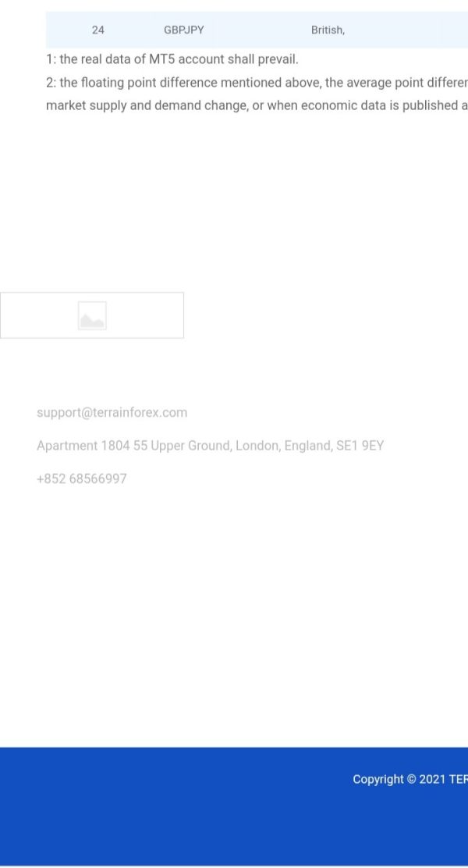The image size is (468, 868).
Task: Click the © symbol in the footer
Action: click(x=411, y=780)
